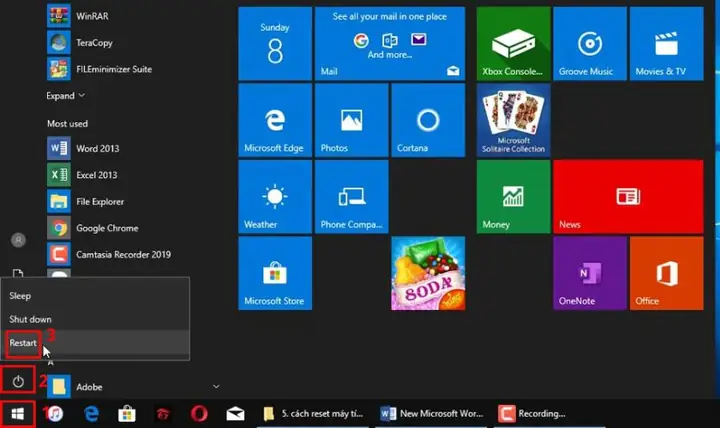The width and height of the screenshot is (720, 428).
Task: Click the Power button icon
Action: click(x=18, y=381)
